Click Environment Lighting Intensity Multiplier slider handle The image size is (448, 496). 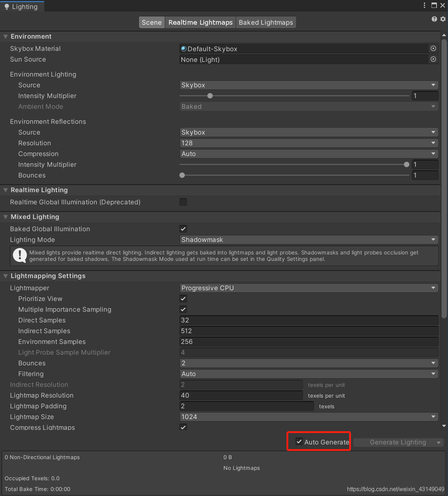pos(210,96)
